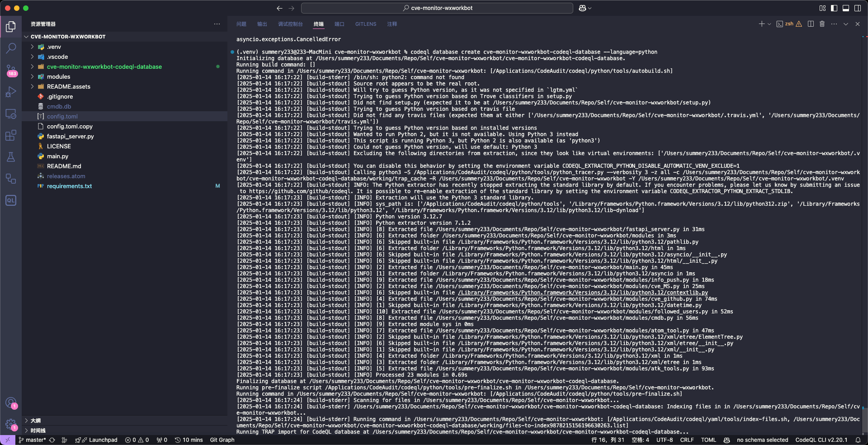Viewport: 868px width, 445px height.
Task: Open the CodeQL view in activity bar
Action: (x=11, y=200)
